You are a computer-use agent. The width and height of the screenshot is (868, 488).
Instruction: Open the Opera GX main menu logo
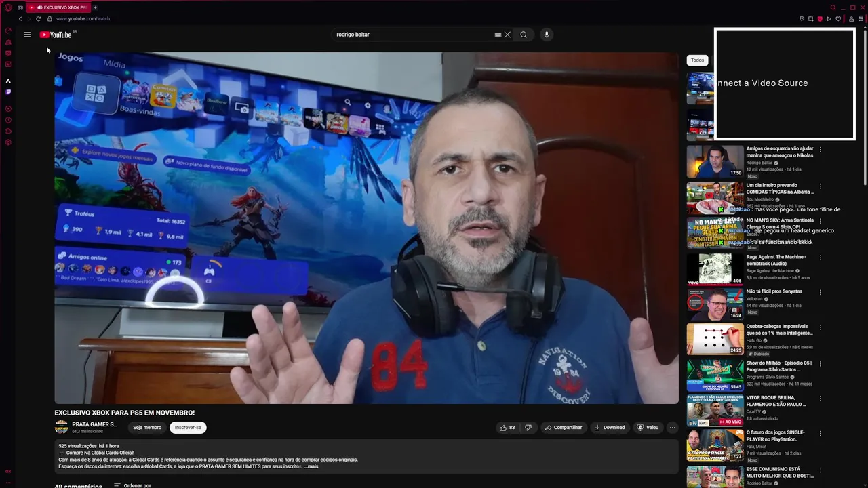coord(8,7)
